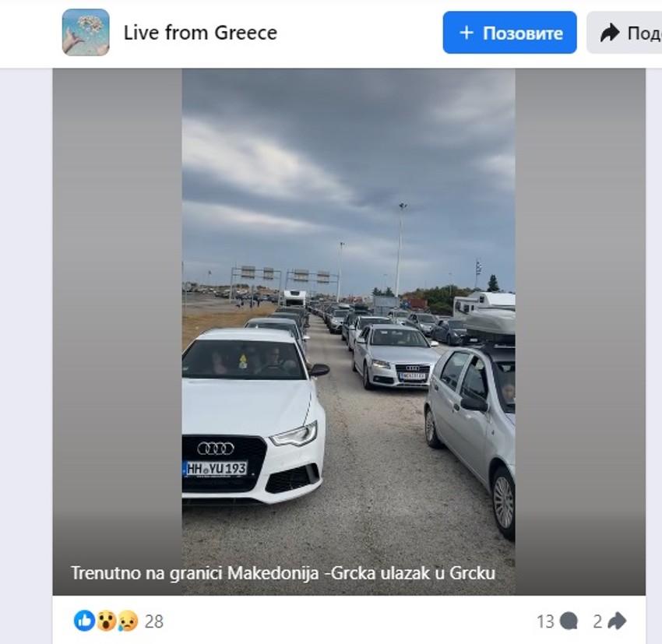The image size is (662, 644).
Task: Open the Live from Greece profile picture
Action: 86,33
